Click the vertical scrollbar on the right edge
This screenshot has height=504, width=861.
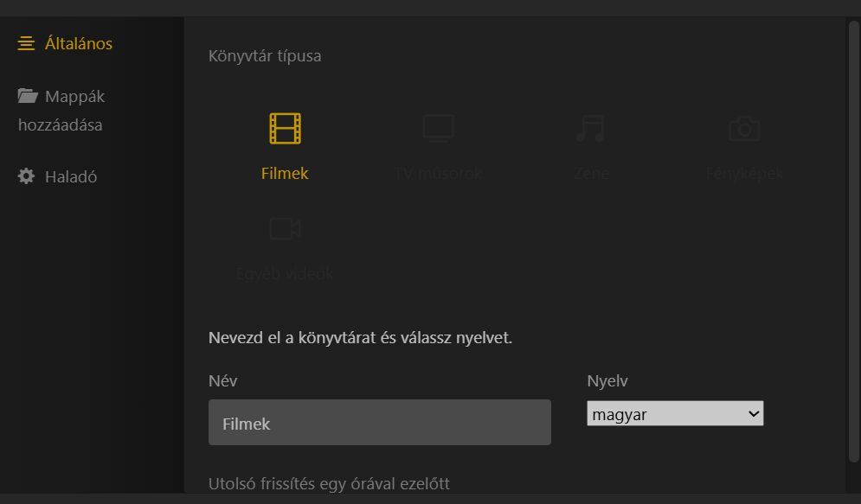(853, 241)
